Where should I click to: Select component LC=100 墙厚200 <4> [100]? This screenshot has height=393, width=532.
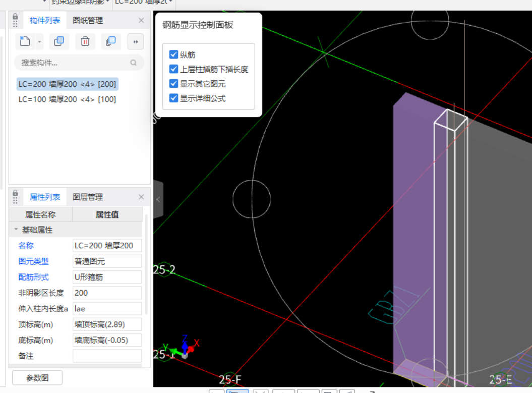coord(67,99)
